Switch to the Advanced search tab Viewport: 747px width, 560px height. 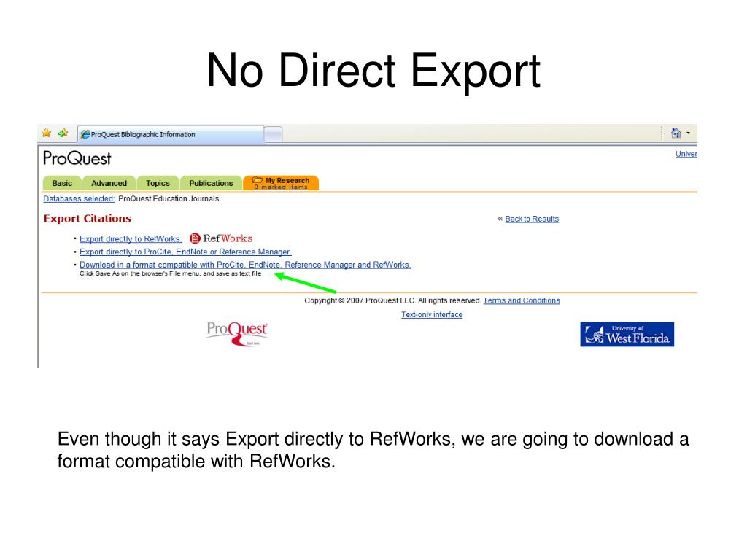click(109, 183)
